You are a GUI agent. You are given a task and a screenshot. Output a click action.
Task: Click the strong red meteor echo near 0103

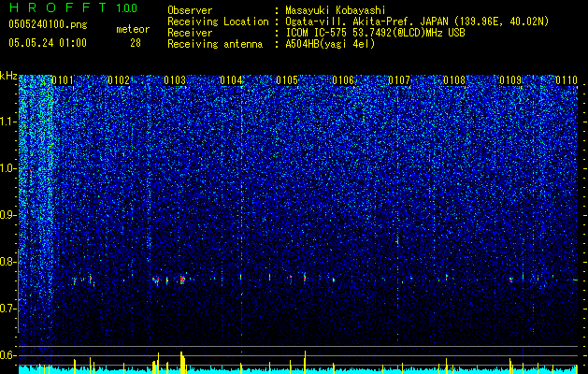click(182, 280)
